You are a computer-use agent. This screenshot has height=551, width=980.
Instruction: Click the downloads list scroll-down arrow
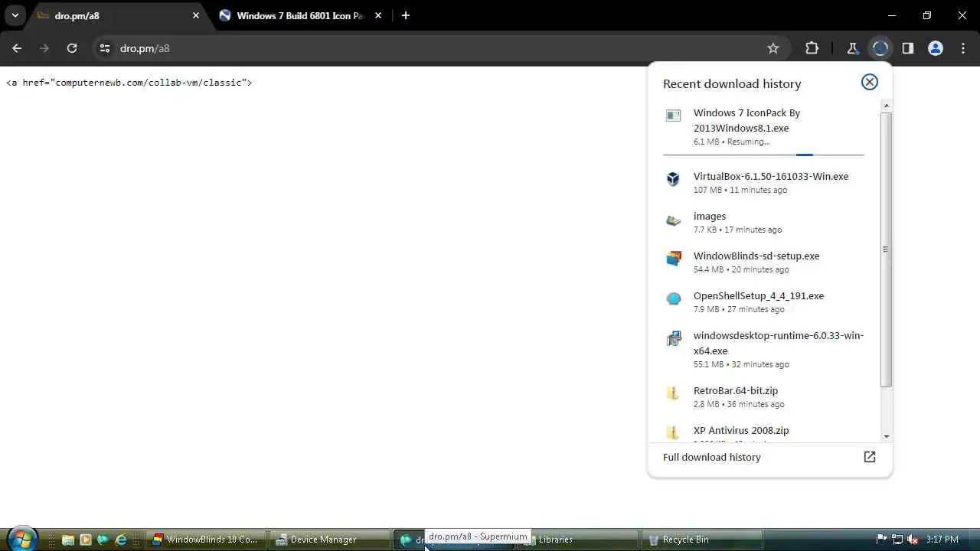click(x=886, y=437)
